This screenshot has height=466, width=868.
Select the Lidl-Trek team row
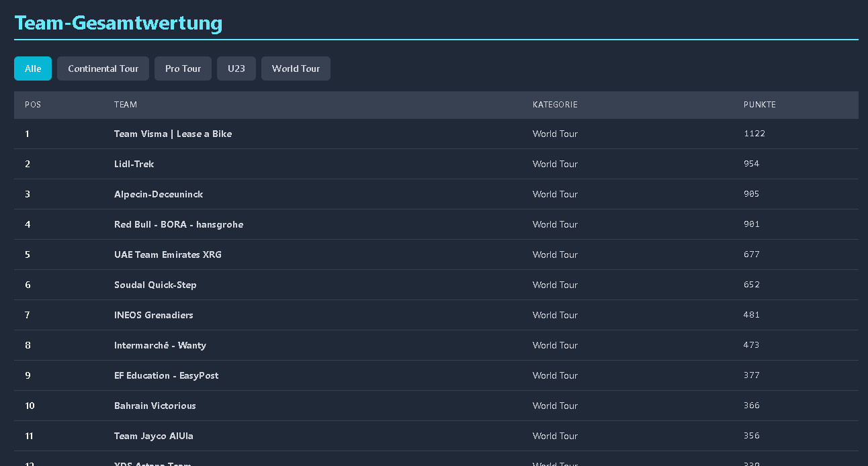[x=134, y=164]
